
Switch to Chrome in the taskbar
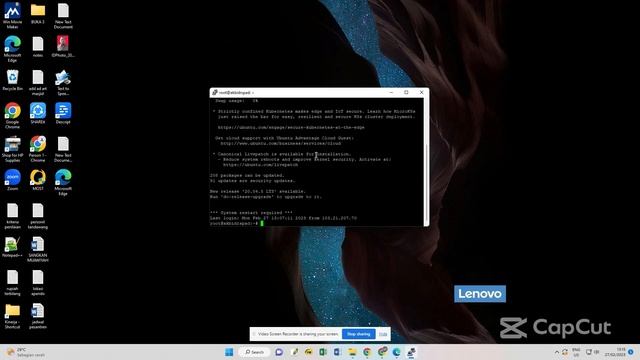[x=367, y=352]
